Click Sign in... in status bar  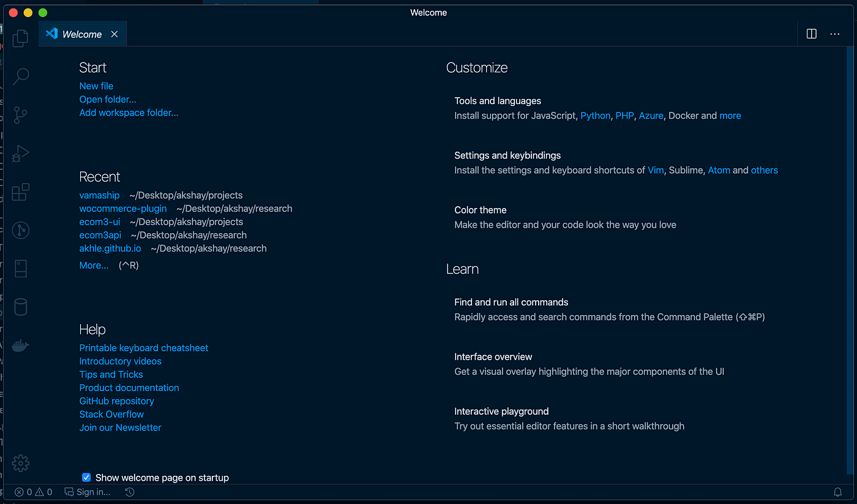click(x=88, y=492)
